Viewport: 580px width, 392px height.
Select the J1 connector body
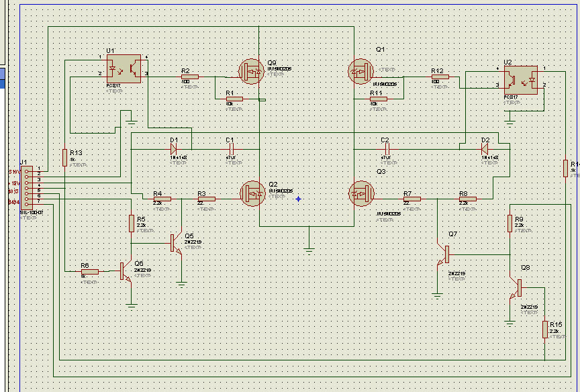pos(27,188)
